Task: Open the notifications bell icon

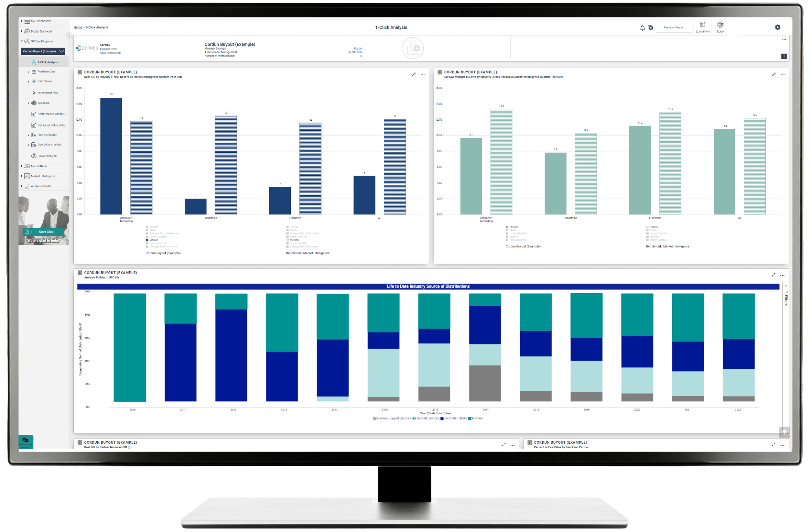Action: 643,28
